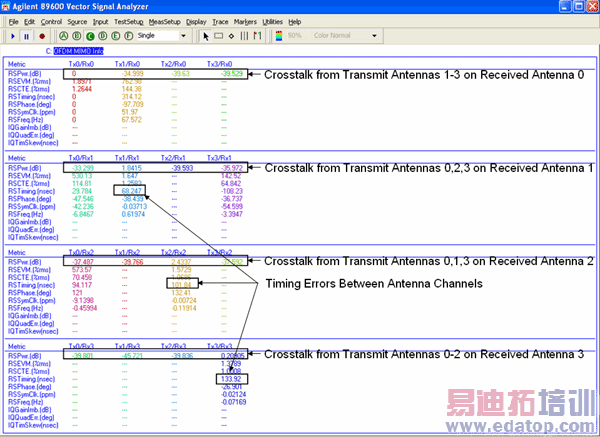This screenshot has width=600, height=437.
Task: Select the RSPwr value -34.999
Action: coord(132,74)
